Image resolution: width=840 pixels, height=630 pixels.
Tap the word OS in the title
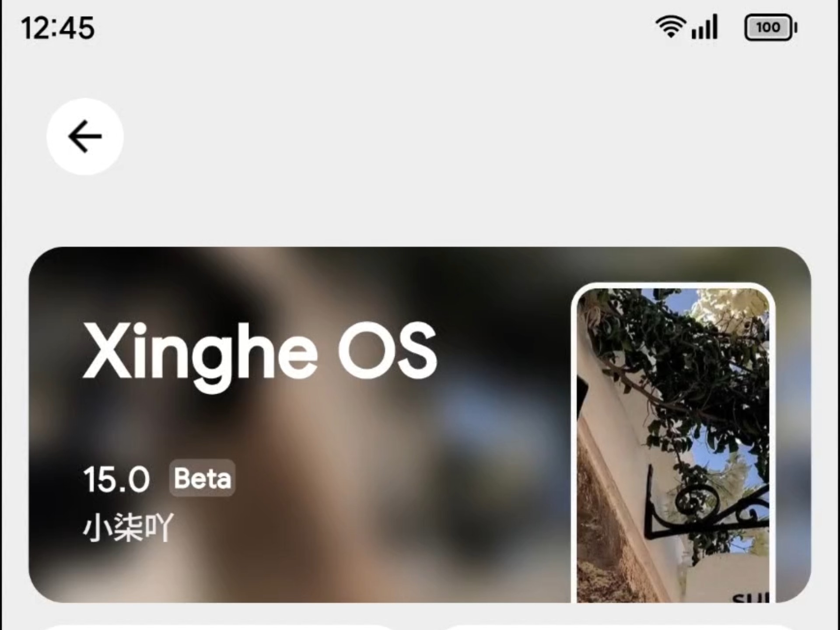(x=388, y=351)
